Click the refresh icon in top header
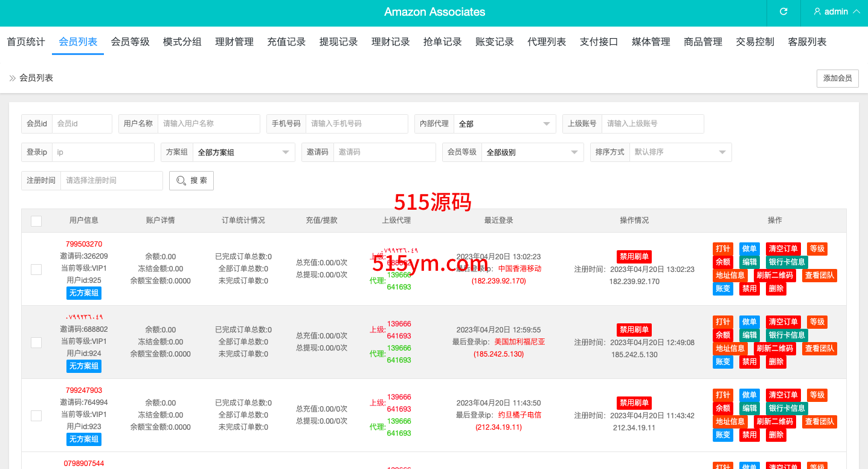The height and width of the screenshot is (469, 868). click(x=783, y=11)
